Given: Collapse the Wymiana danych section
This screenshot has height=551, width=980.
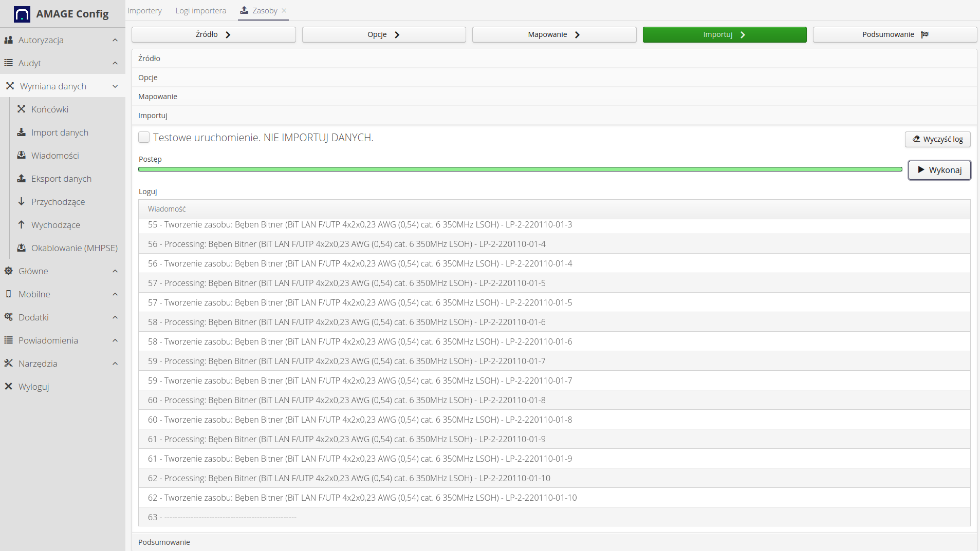Looking at the screenshot, I should click(115, 86).
